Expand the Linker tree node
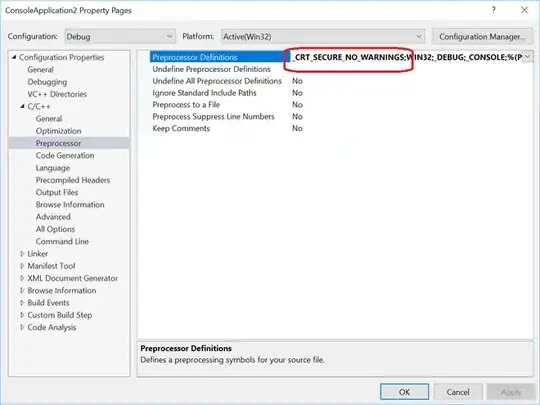Screen dimensions: 540x405 [x=22, y=254]
